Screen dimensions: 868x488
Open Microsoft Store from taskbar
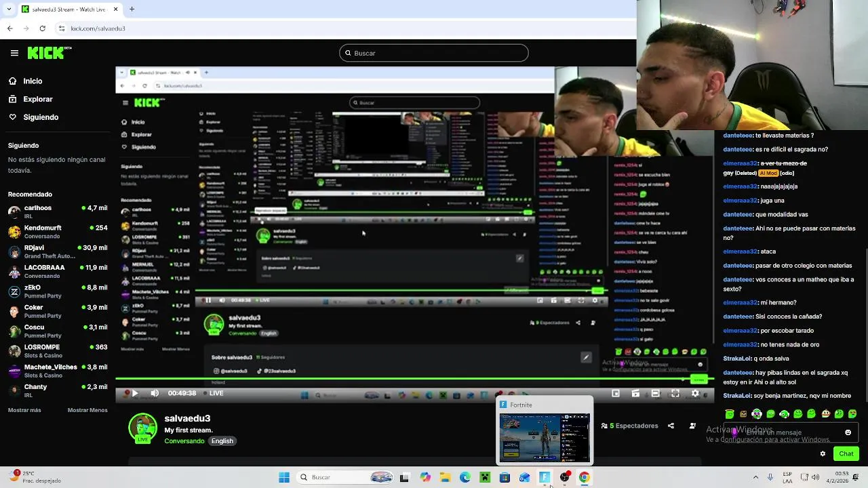tap(505, 477)
